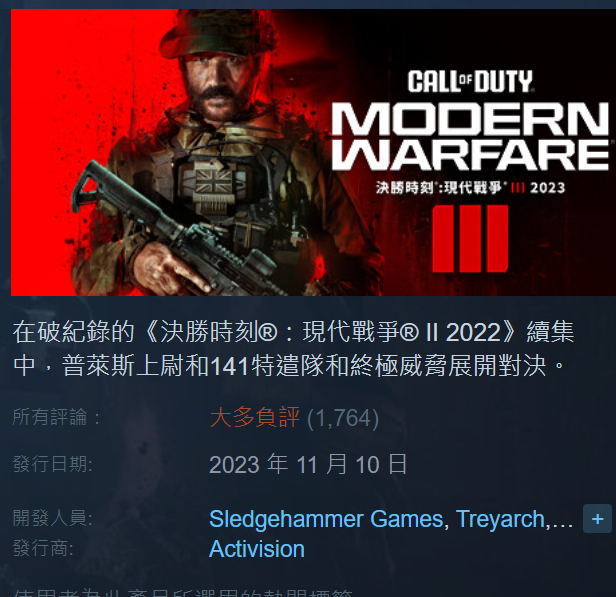Viewport: 616px width, 597px height.
Task: Open the Sledgehammer Games developer page
Action: [326, 519]
